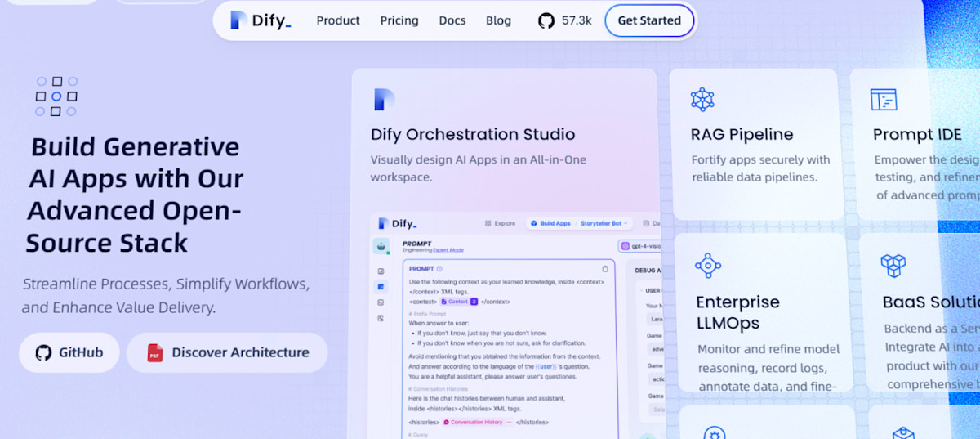The image size is (980, 439).
Task: Click the pink Conversation History tag
Action: pyautogui.click(x=477, y=422)
